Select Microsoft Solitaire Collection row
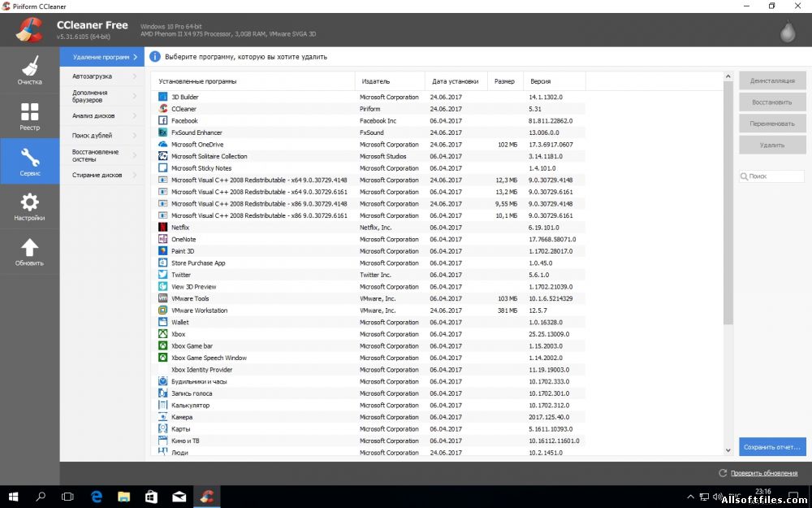 coord(368,156)
